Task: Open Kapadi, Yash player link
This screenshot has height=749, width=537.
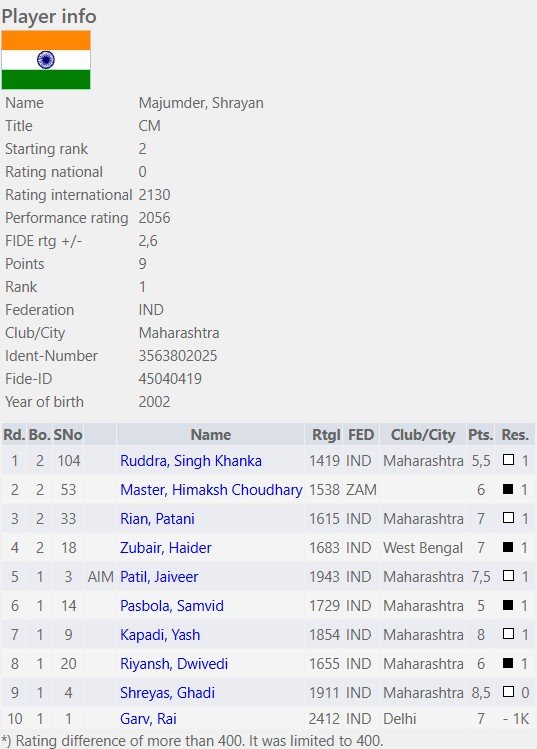Action: pos(160,635)
